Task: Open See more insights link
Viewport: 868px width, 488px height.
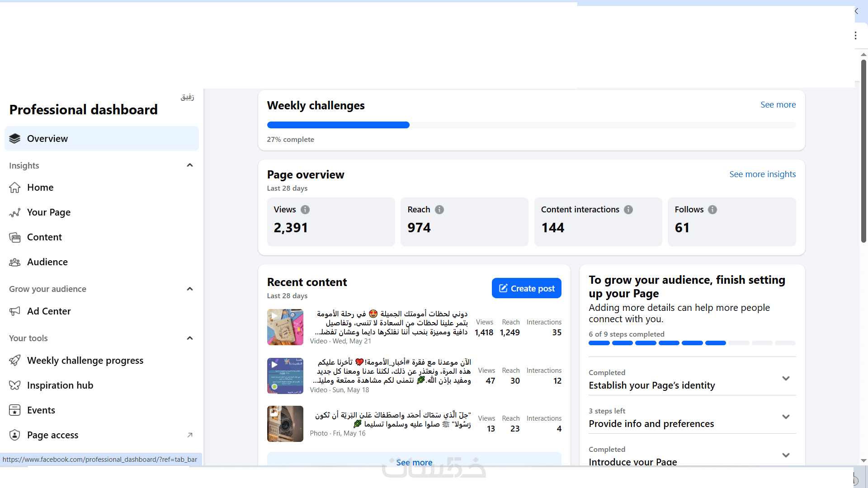Action: tap(762, 174)
